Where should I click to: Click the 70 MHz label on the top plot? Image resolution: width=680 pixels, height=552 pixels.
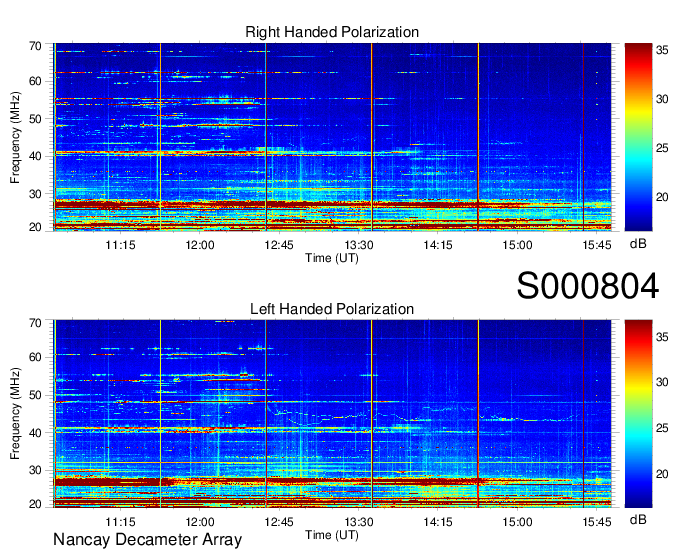(x=35, y=46)
